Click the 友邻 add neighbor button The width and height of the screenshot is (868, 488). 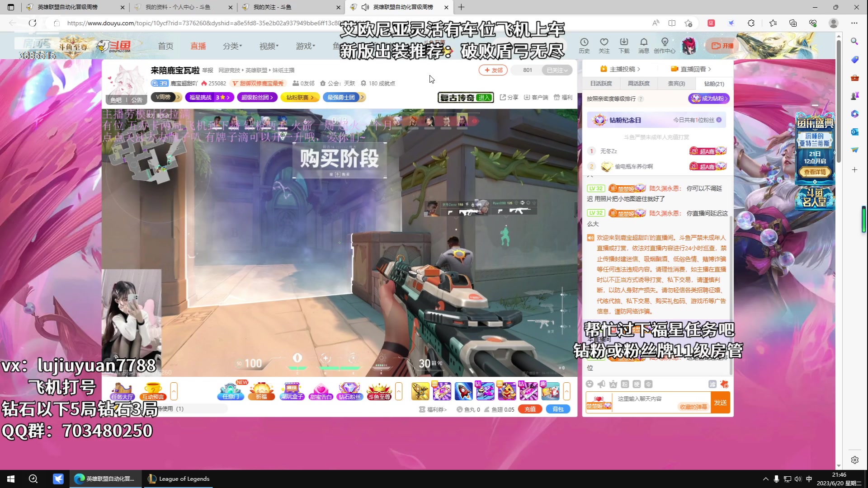[x=493, y=70]
